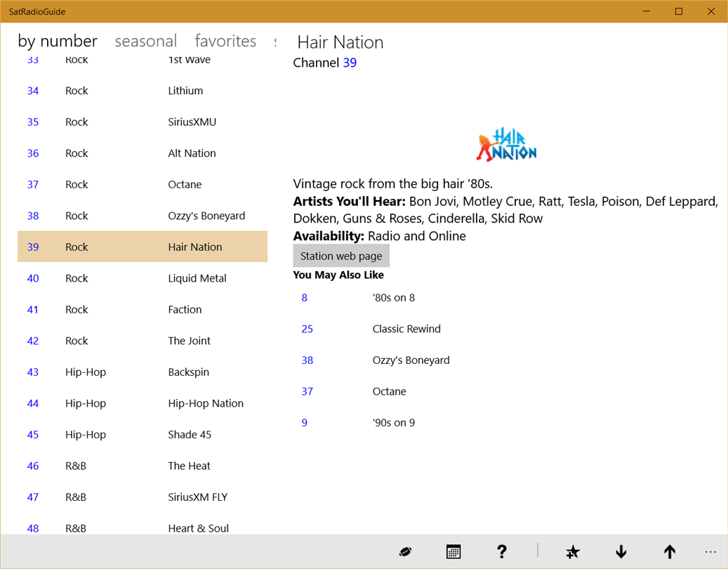
Task: Go to next channel with down arrow
Action: coord(621,552)
